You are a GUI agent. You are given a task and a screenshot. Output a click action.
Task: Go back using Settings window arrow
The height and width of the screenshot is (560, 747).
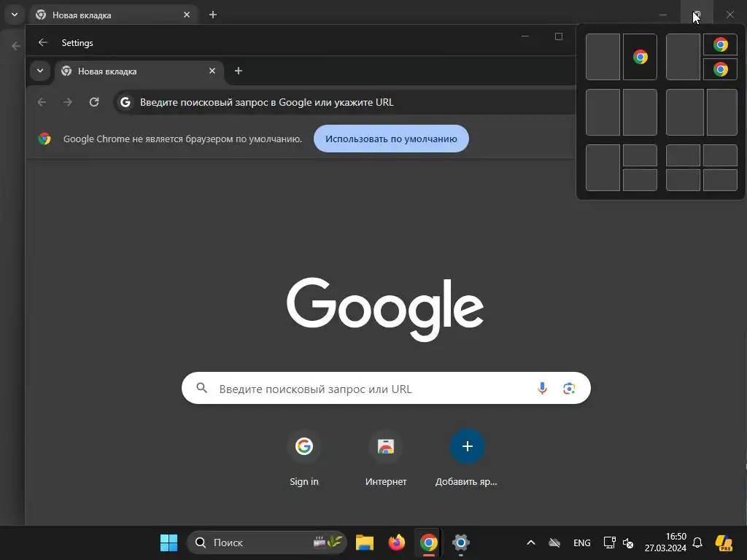click(43, 42)
